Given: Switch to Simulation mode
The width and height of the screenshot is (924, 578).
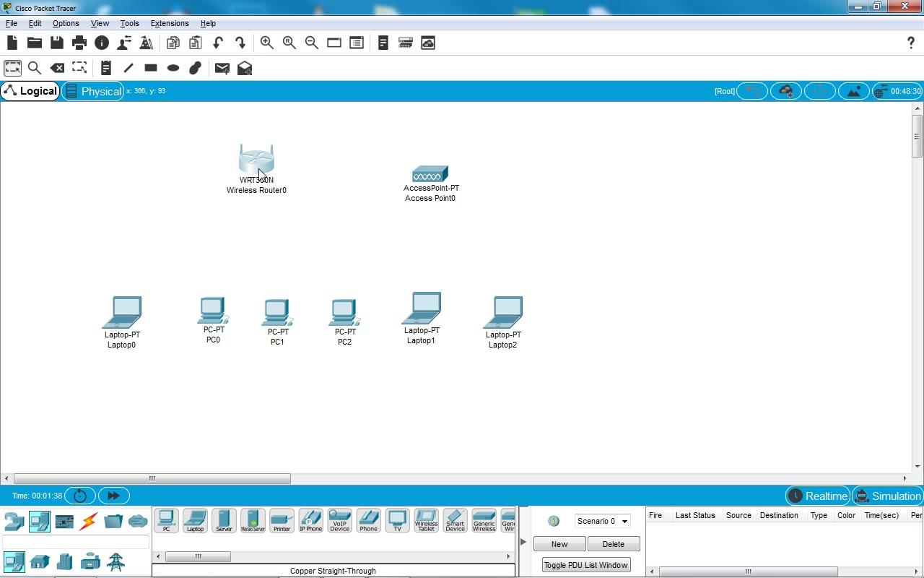Looking at the screenshot, I should (x=887, y=496).
